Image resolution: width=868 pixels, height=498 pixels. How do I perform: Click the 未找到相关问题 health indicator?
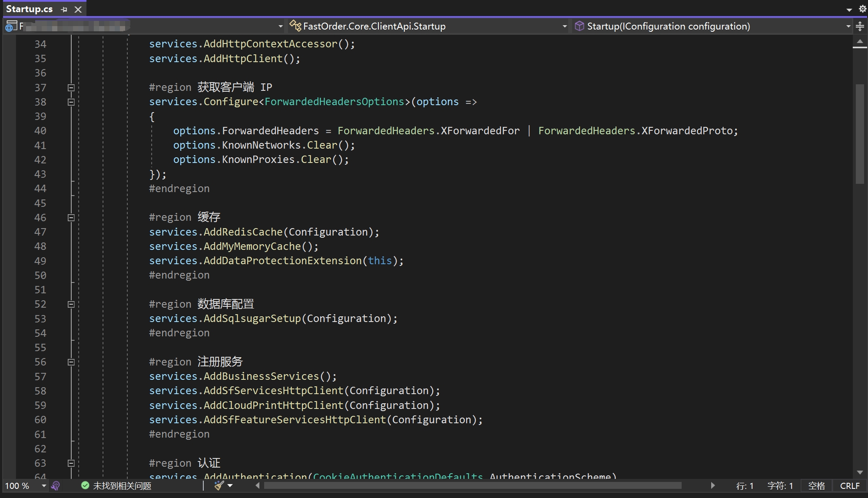pos(116,486)
